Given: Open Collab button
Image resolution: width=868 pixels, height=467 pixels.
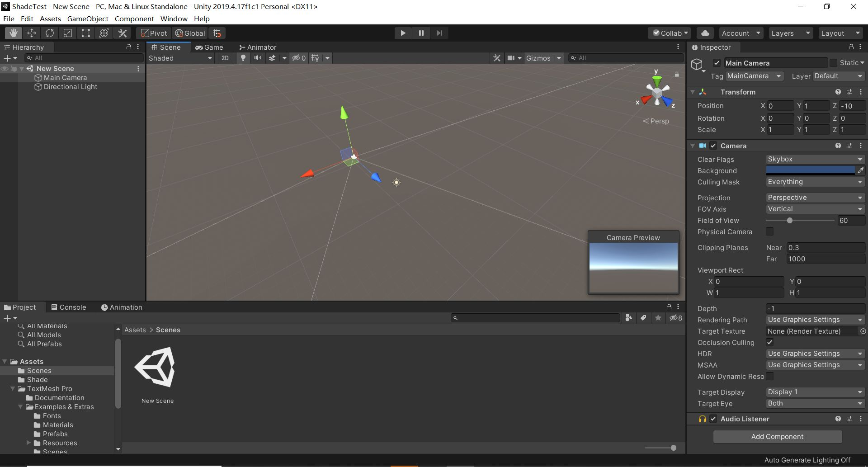Looking at the screenshot, I should [670, 33].
